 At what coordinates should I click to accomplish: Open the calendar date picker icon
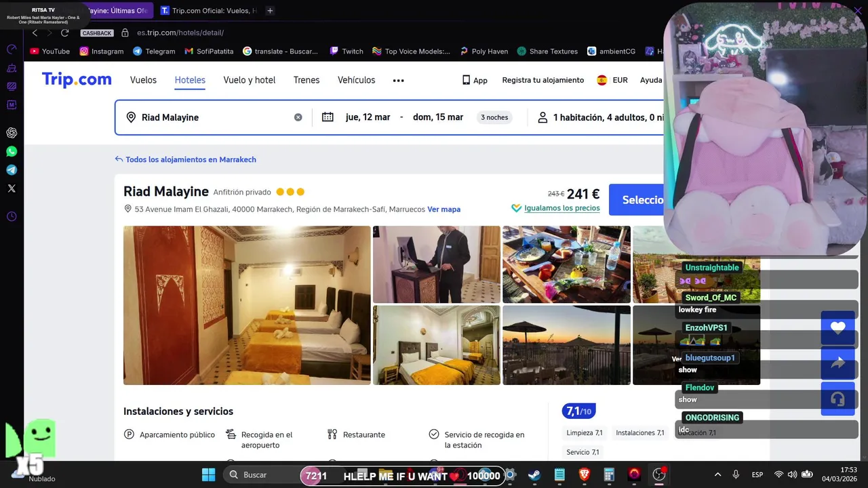(x=328, y=117)
